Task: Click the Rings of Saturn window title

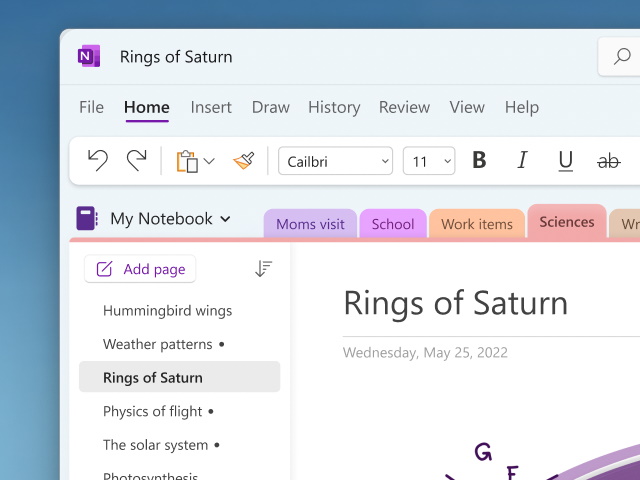Action: (176, 57)
